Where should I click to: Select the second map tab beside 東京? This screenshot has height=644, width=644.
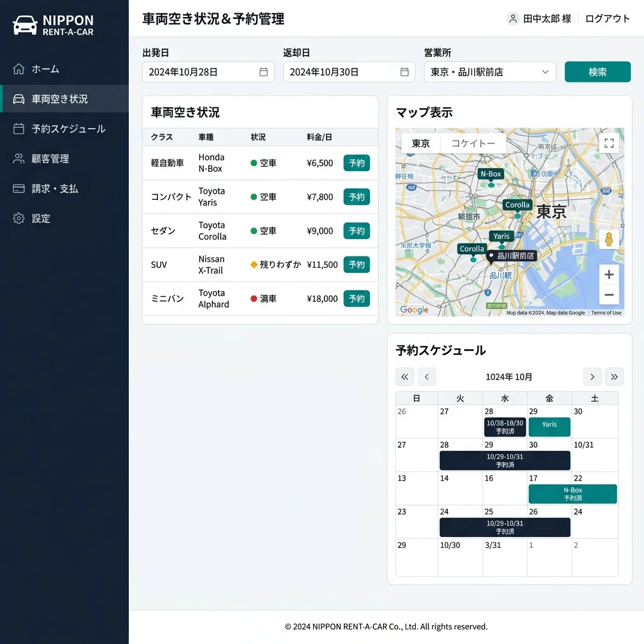(x=473, y=143)
